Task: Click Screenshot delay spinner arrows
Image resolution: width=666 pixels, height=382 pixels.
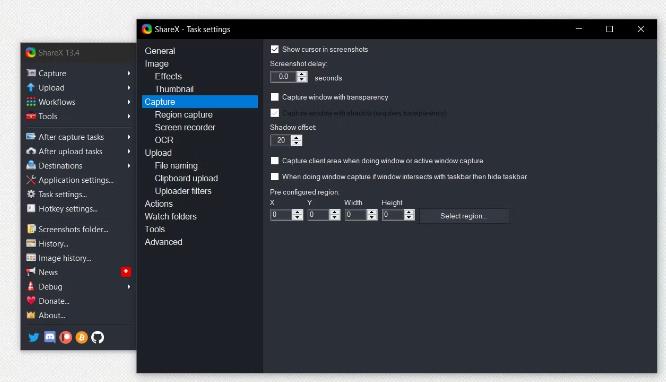Action: [302, 77]
